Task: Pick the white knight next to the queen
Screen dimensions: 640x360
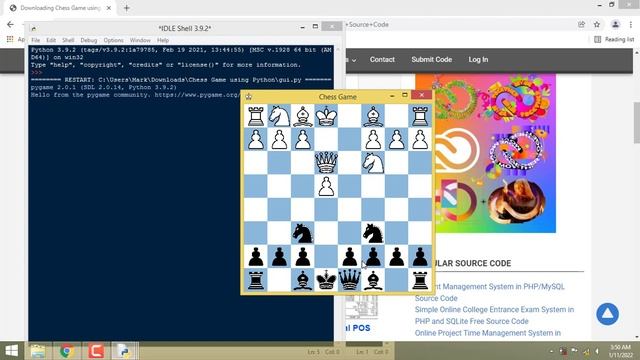Action: click(373, 162)
